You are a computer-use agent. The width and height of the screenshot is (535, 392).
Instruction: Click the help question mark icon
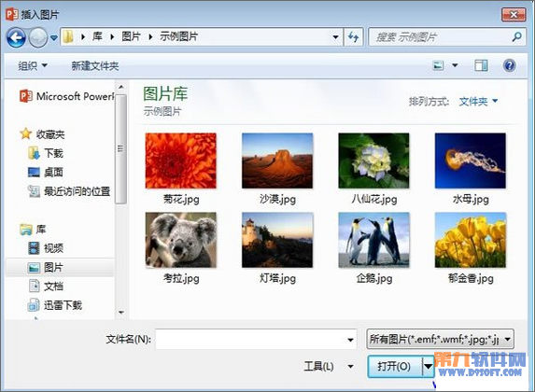pos(509,65)
